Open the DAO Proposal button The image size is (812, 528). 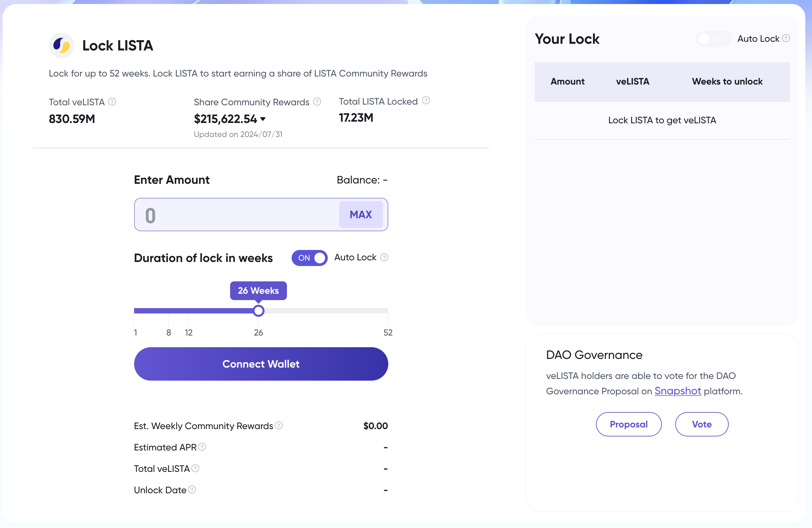628,424
